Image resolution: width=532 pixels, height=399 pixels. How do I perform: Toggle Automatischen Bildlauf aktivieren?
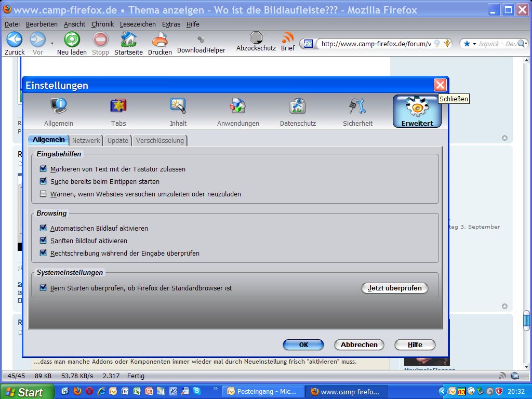[x=43, y=228]
